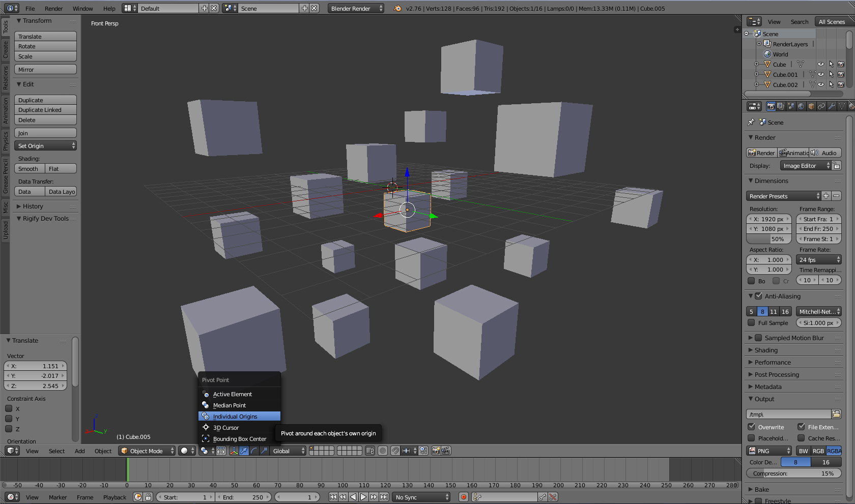Collapse the Anti-Aliasing panel

[x=751, y=296]
